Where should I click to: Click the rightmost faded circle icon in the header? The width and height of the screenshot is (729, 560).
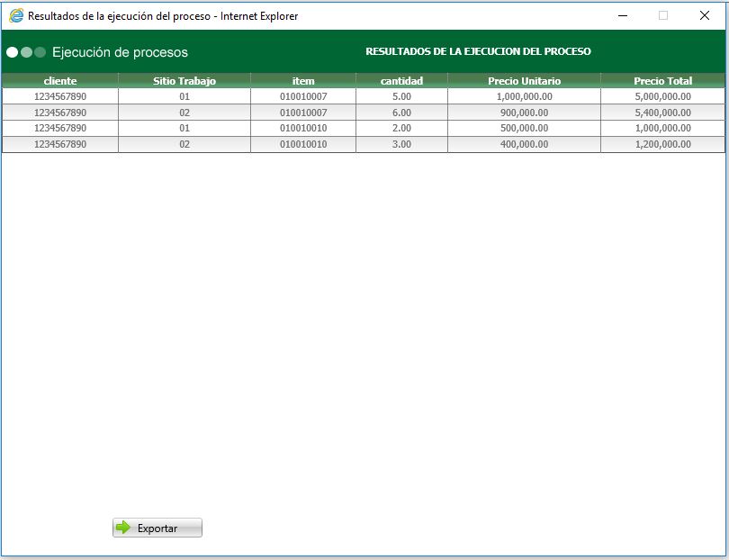[x=38, y=52]
